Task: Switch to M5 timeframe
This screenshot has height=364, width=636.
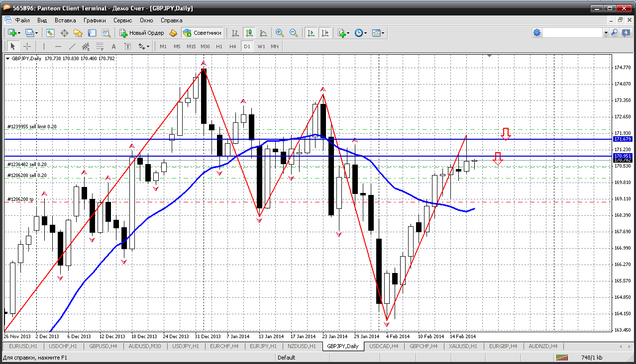Action: click(177, 46)
